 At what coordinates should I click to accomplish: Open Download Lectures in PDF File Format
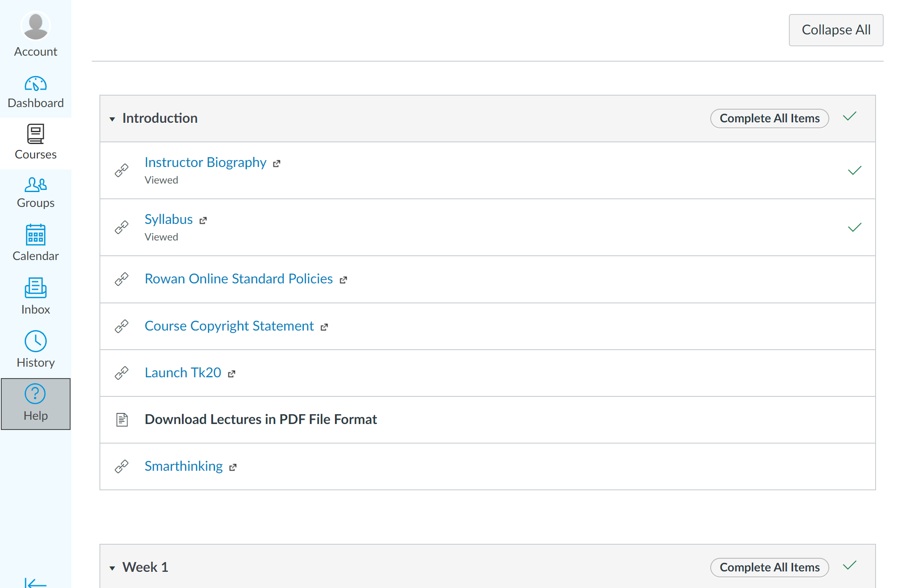click(261, 419)
